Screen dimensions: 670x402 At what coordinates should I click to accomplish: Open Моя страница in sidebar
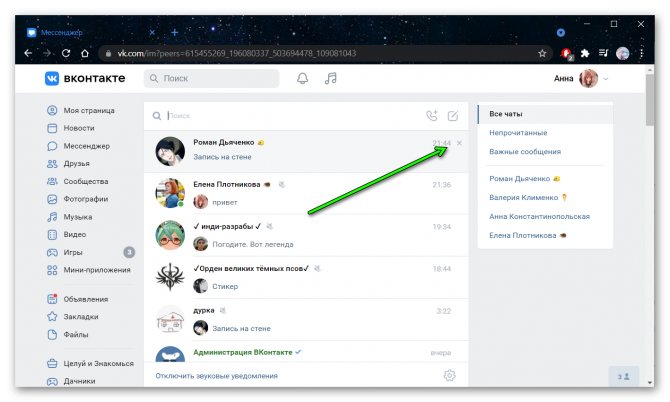pyautogui.click(x=81, y=111)
